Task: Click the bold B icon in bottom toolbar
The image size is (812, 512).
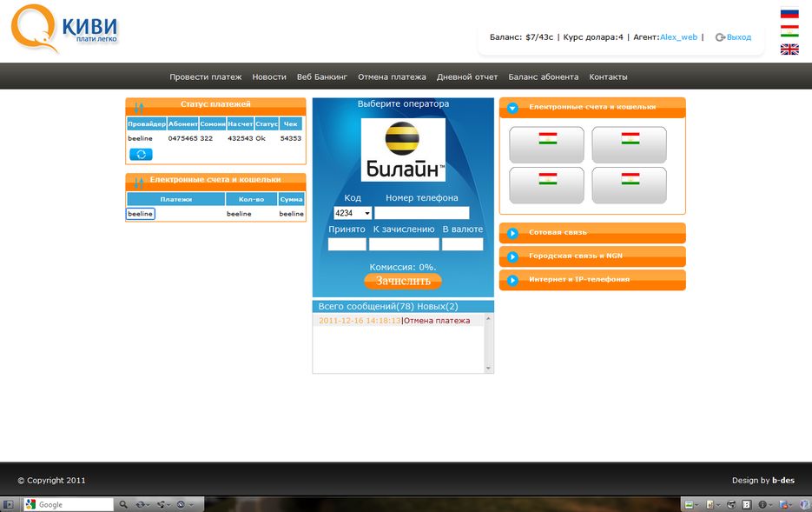Action: tap(746, 504)
